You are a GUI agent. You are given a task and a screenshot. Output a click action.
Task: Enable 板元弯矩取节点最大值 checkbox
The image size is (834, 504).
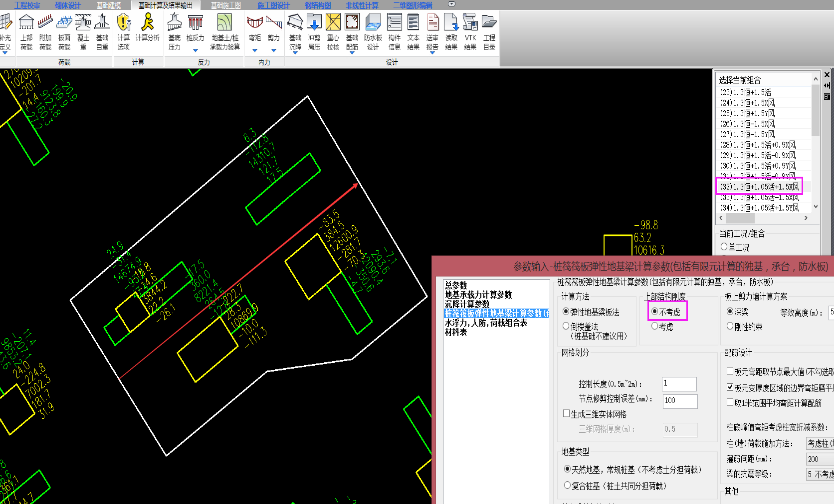coord(730,371)
